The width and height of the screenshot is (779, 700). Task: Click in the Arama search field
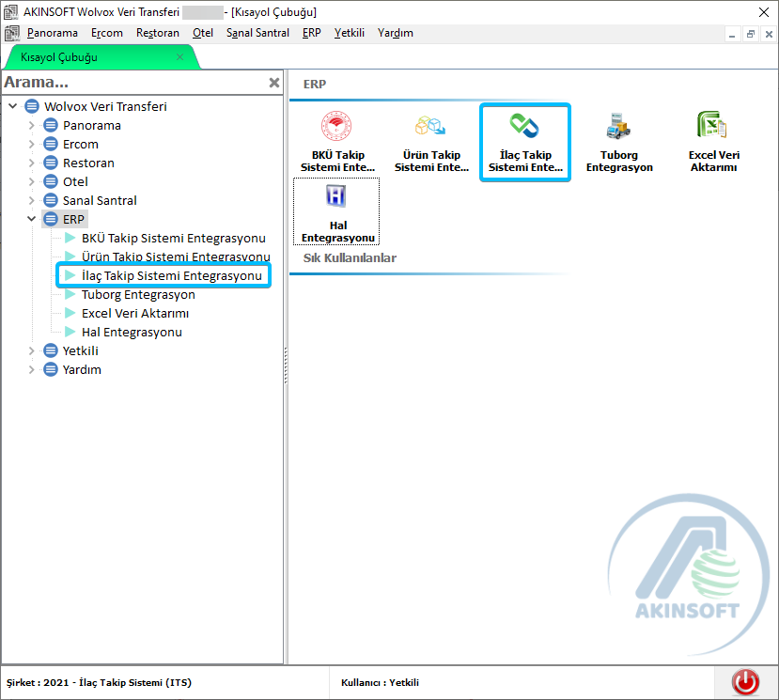[134, 83]
